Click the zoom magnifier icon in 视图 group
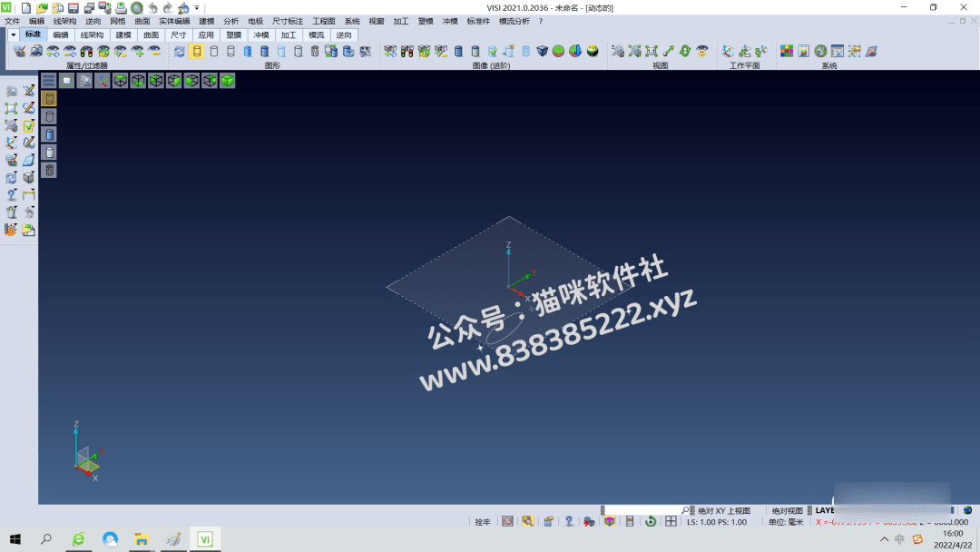 point(618,51)
